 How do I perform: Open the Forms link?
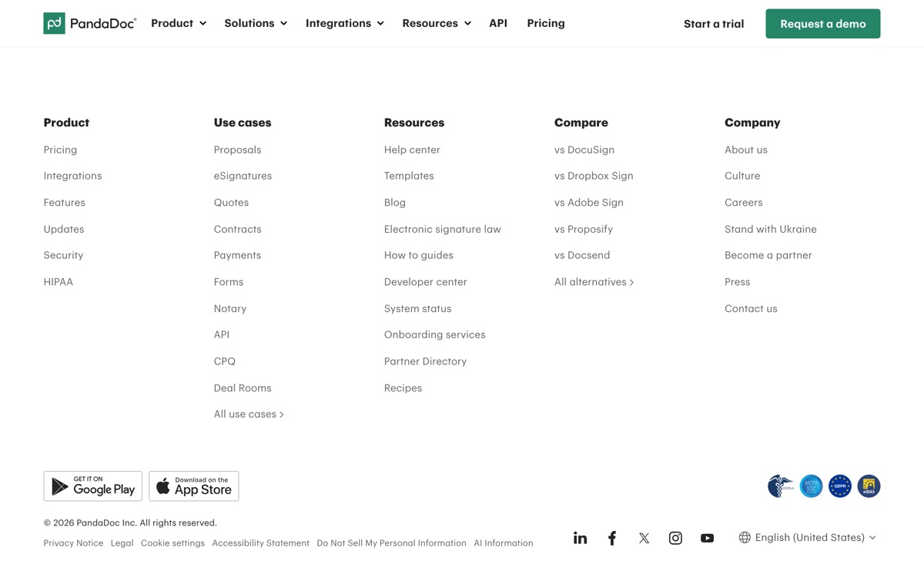(229, 282)
